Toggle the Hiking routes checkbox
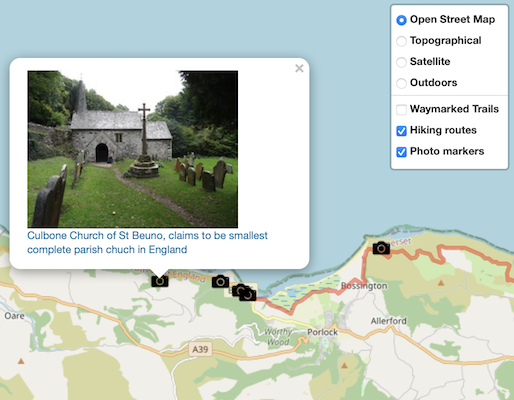Viewport: 514px width, 400px height. click(x=401, y=131)
